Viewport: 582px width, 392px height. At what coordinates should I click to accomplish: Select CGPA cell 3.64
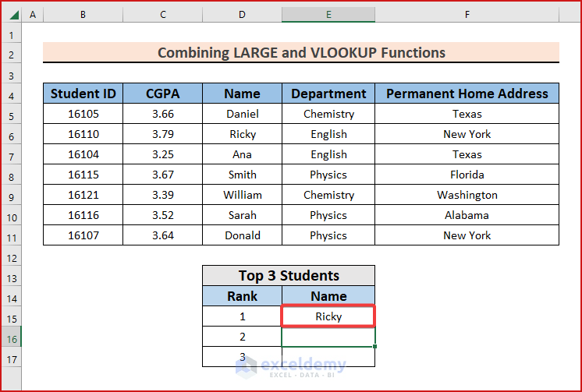(162, 235)
